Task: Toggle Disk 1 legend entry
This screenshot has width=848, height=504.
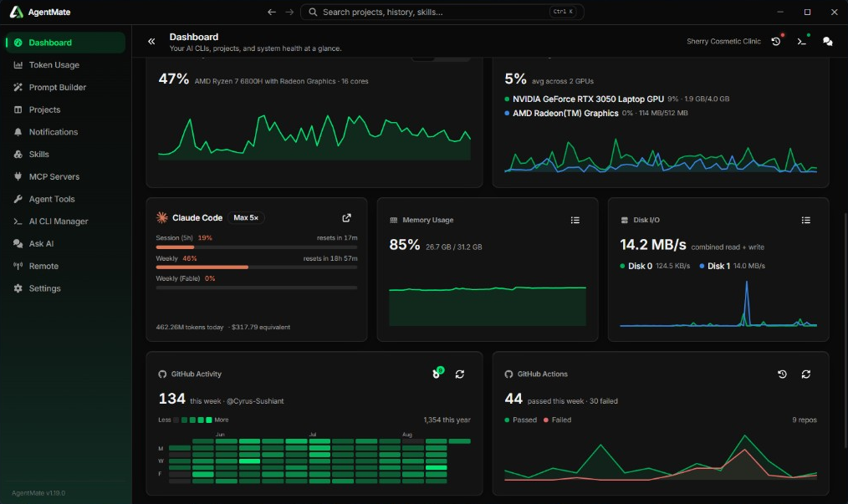Action: coord(733,266)
